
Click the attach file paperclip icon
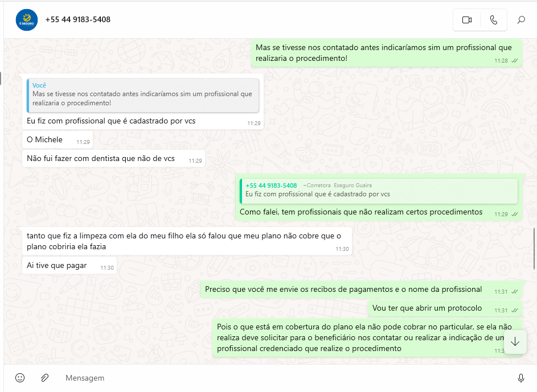coord(44,378)
